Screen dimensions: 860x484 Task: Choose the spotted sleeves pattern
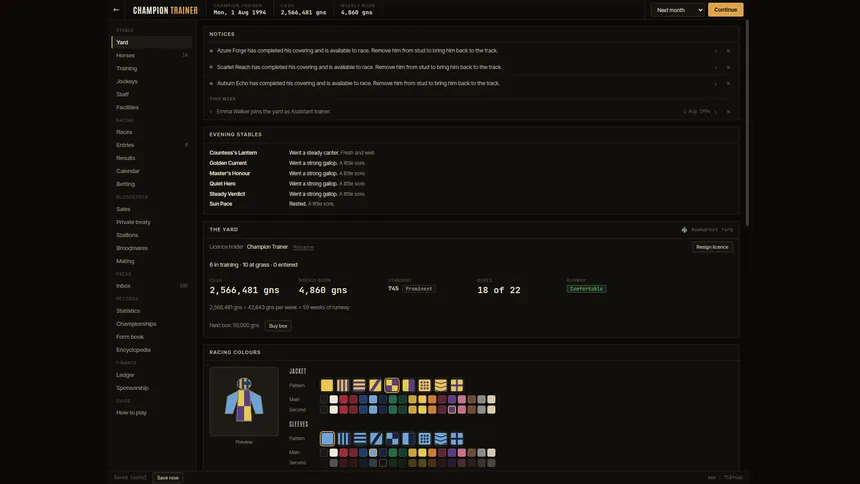[x=425, y=438]
